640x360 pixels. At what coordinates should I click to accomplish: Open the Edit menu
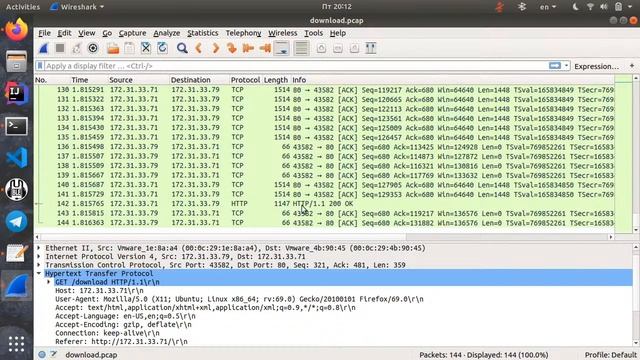[x=64, y=33]
